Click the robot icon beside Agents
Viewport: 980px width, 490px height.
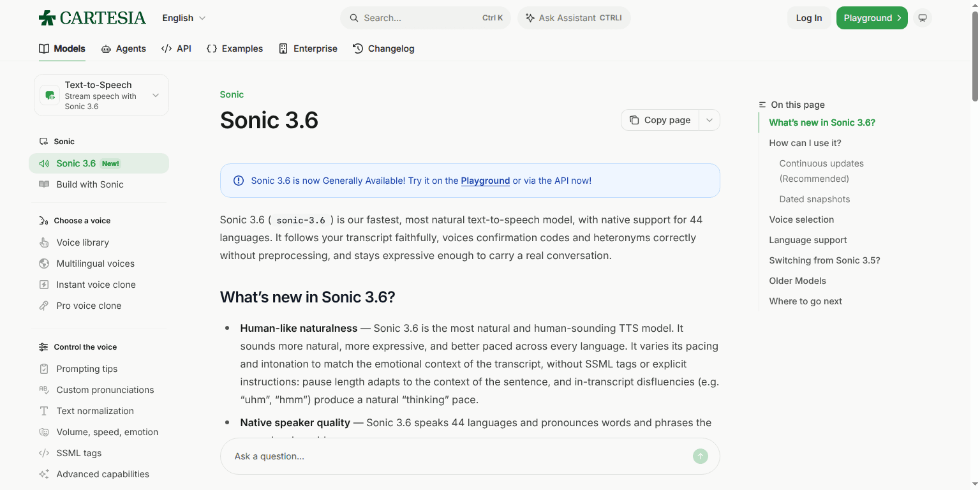point(106,48)
